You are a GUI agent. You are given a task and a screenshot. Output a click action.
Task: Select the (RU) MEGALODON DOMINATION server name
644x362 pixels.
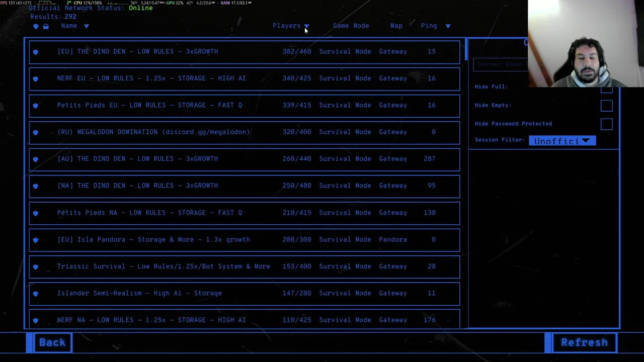coord(153,132)
